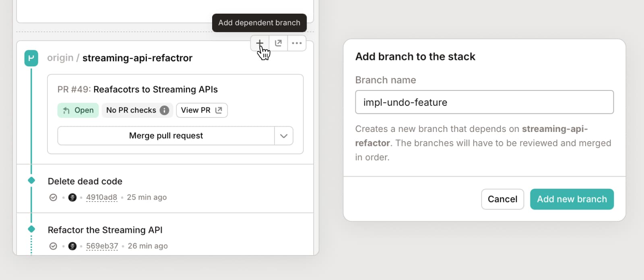Click commit hash 569eb37
The height and width of the screenshot is (280, 644).
tap(102, 246)
